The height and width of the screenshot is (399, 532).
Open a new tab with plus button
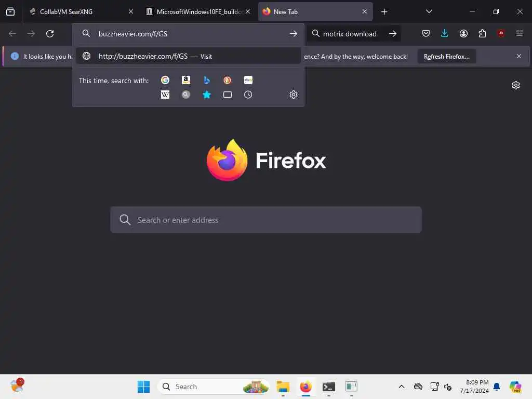pos(384,12)
